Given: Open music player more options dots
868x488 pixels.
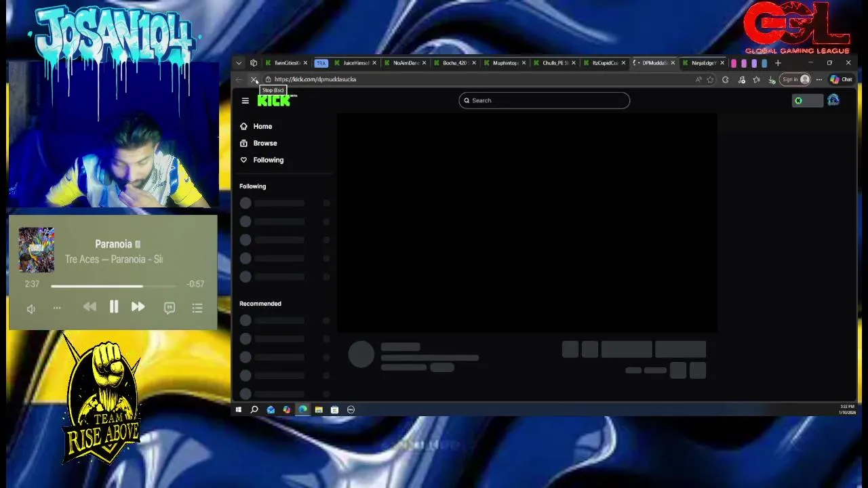Looking at the screenshot, I should pos(57,308).
